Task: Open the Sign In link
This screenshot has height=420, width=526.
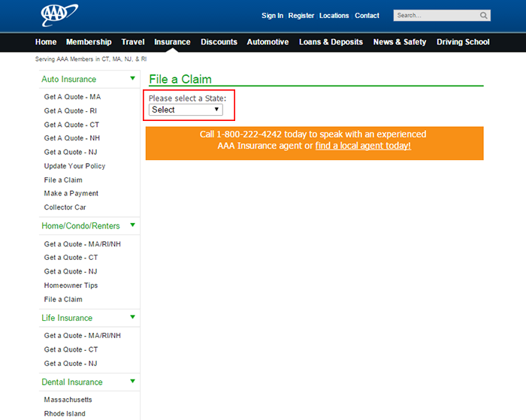Action: point(272,16)
